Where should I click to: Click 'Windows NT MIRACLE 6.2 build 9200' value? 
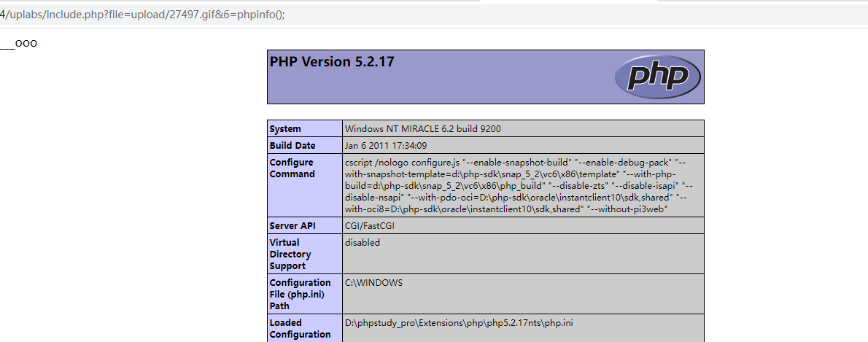point(423,129)
